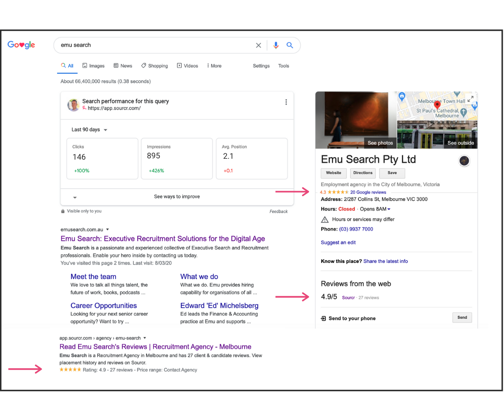Open the Emu Search Executive Recruitment Solutions result
This screenshot has width=504, height=420.
(163, 239)
